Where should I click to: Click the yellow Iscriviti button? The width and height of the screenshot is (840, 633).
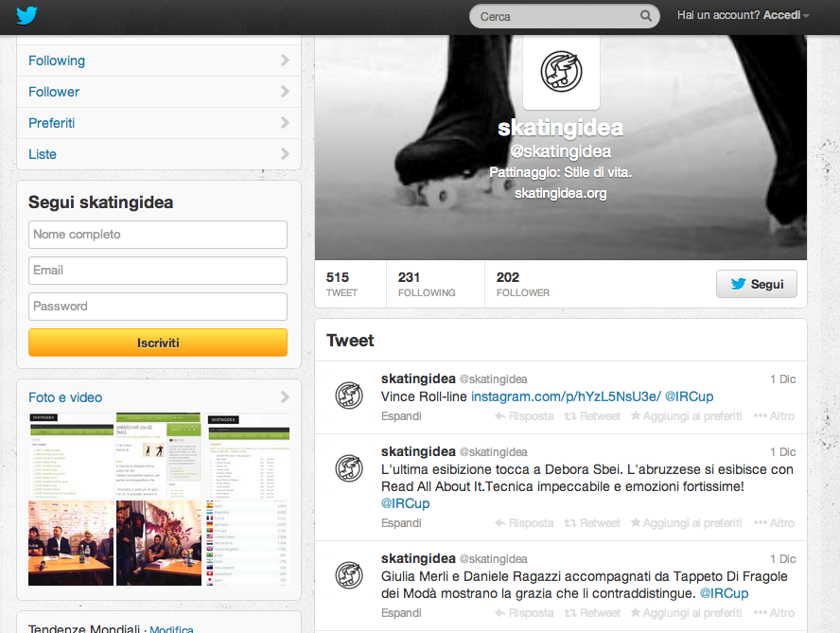(x=158, y=343)
